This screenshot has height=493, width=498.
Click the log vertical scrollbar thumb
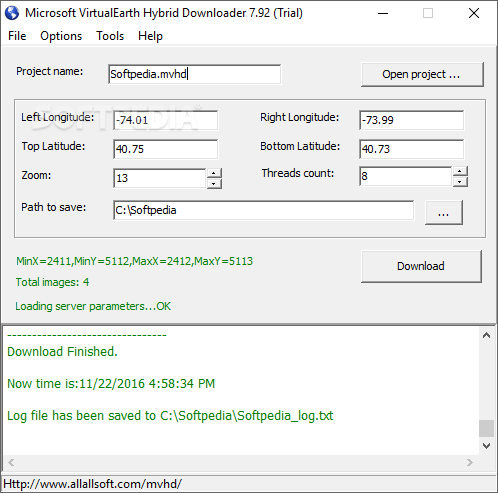486,428
